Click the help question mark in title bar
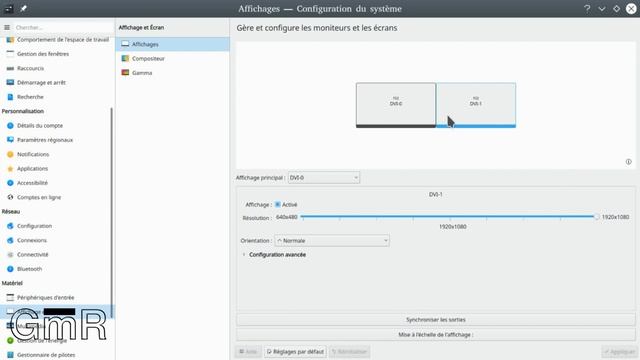Screen dimensions: 640x360 (x=587, y=9)
